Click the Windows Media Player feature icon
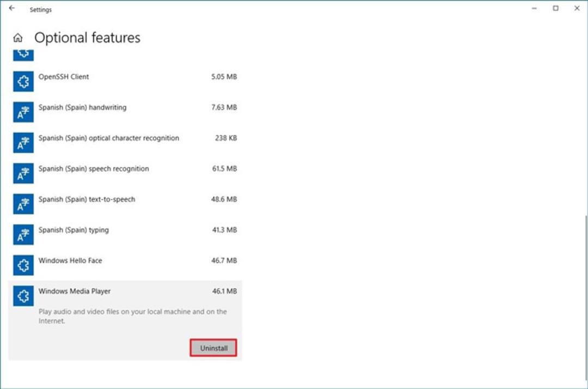588x389 pixels. (23, 296)
